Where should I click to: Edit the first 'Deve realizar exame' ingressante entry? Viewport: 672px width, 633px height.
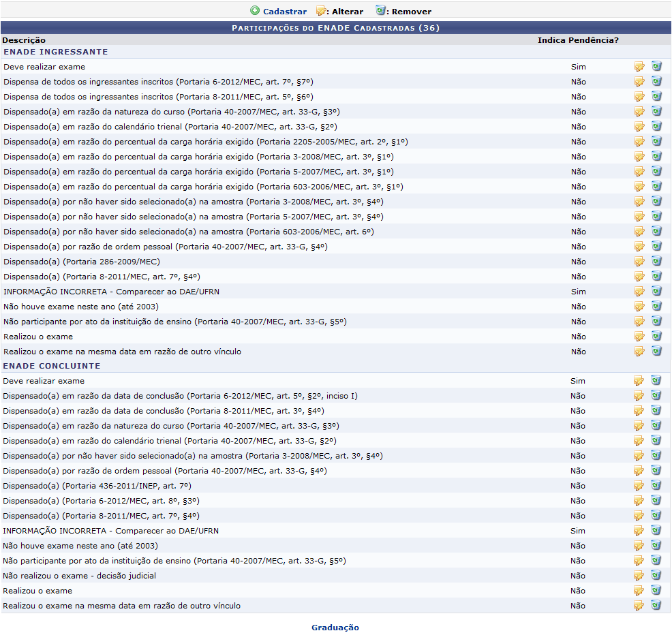pyautogui.click(x=639, y=67)
